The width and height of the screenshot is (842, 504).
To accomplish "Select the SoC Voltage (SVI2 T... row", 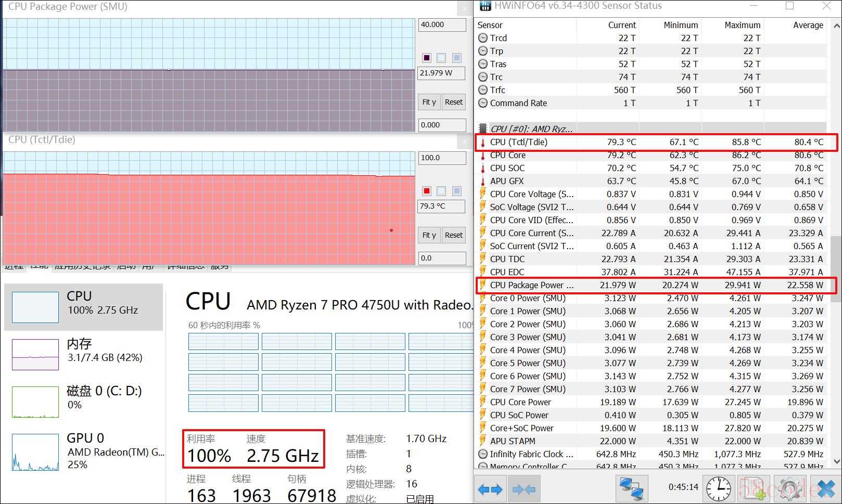I will pyautogui.click(x=650, y=207).
